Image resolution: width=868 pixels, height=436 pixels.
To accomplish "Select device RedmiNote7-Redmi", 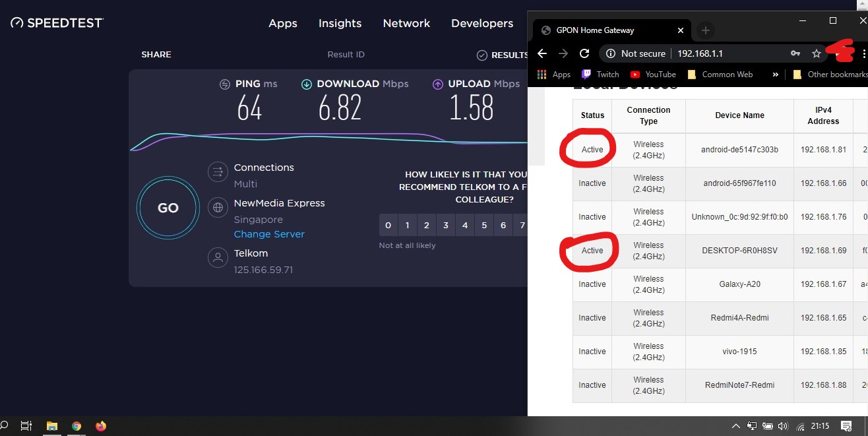I will point(739,385).
